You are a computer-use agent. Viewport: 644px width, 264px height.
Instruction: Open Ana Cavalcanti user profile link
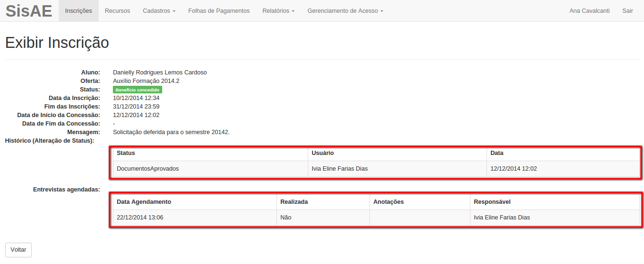click(589, 10)
